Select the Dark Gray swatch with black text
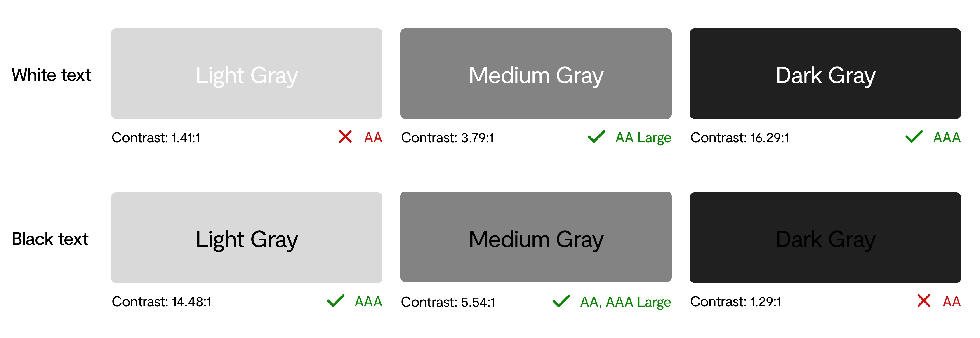Screen dimensions: 980x338 [x=825, y=238]
